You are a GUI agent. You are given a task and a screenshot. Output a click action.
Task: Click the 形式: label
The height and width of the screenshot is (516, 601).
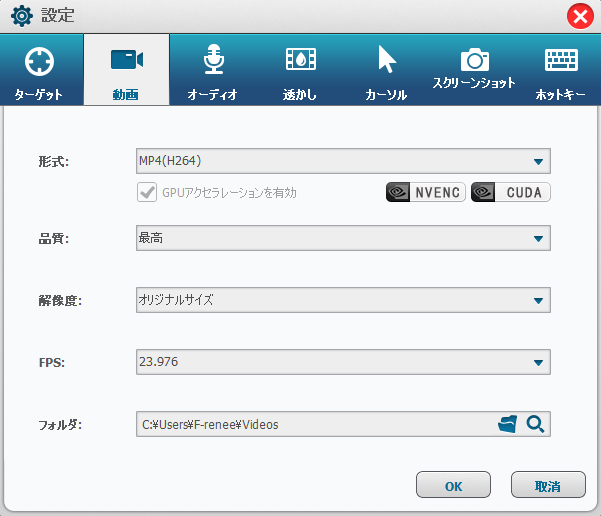[54, 161]
